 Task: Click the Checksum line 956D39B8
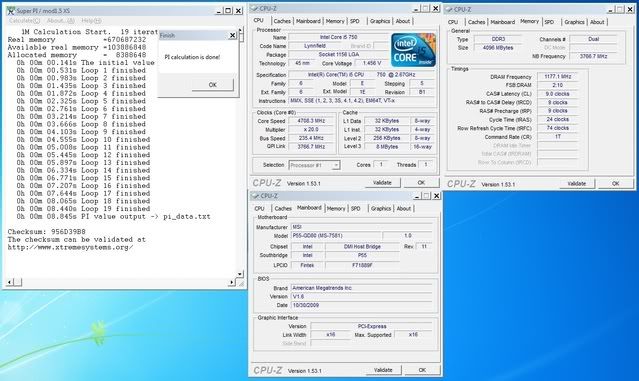(x=46, y=232)
